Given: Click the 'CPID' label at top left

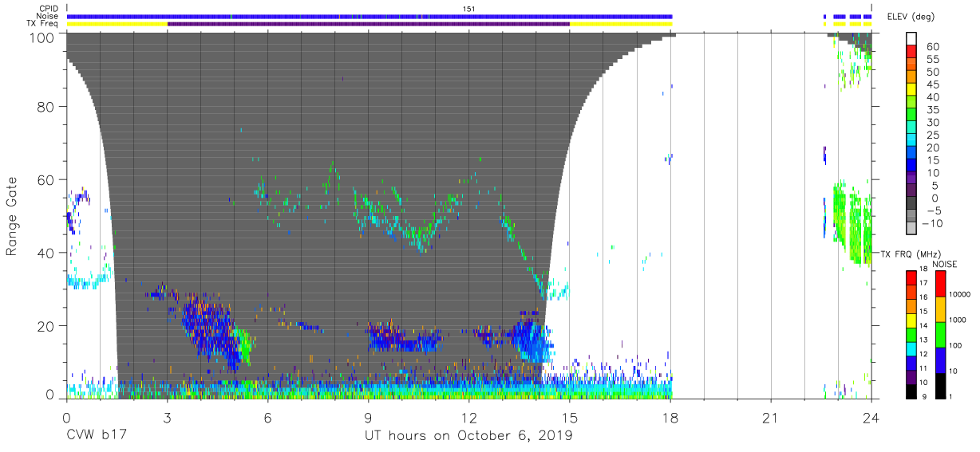Looking at the screenshot, I should point(48,8).
